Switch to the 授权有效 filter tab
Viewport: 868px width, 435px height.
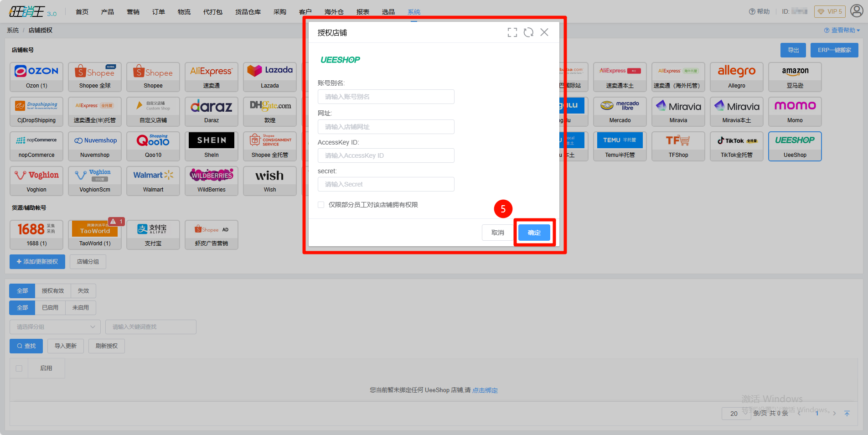click(53, 291)
